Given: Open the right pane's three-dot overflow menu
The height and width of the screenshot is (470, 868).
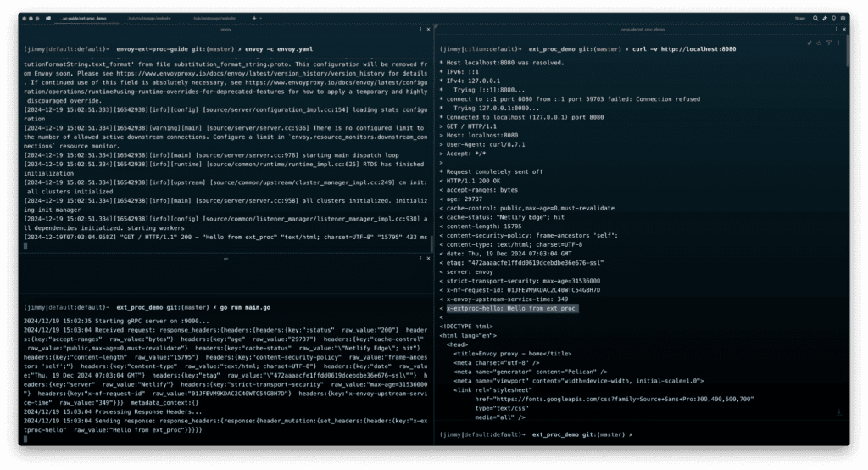Looking at the screenshot, I should (837, 29).
